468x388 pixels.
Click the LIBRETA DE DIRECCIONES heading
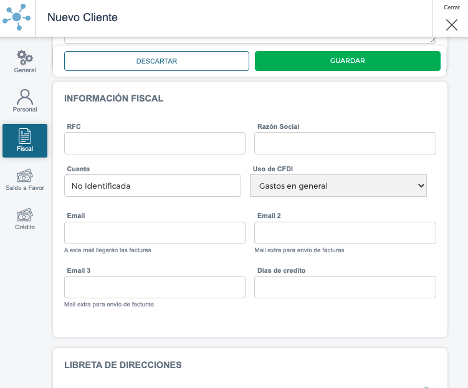(123, 365)
